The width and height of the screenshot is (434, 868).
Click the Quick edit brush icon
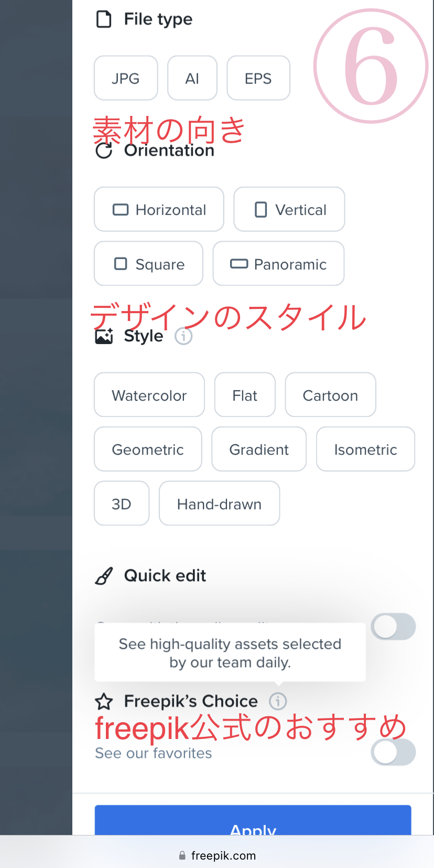click(x=104, y=576)
